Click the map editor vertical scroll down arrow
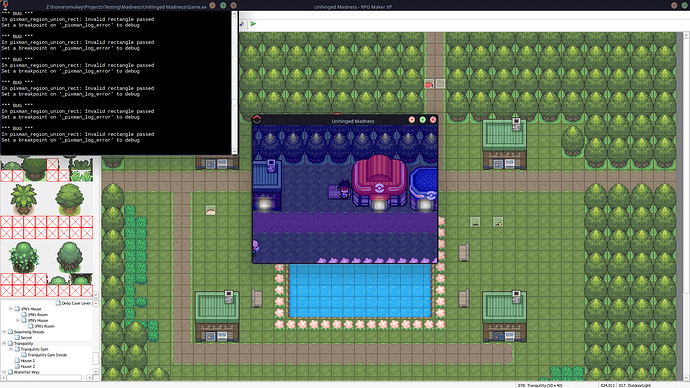The width and height of the screenshot is (690, 388). (686, 377)
